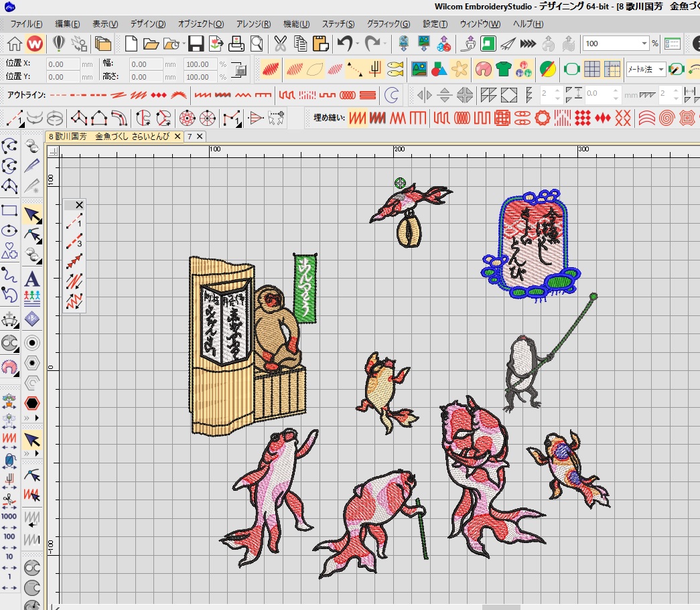Open the undo history dropdown arrow

tap(357, 44)
